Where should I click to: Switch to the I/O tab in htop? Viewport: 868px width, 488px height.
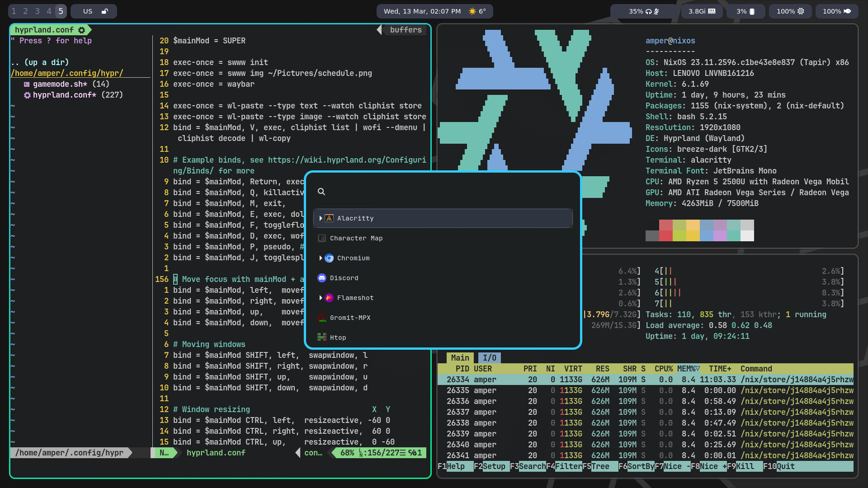coord(489,358)
